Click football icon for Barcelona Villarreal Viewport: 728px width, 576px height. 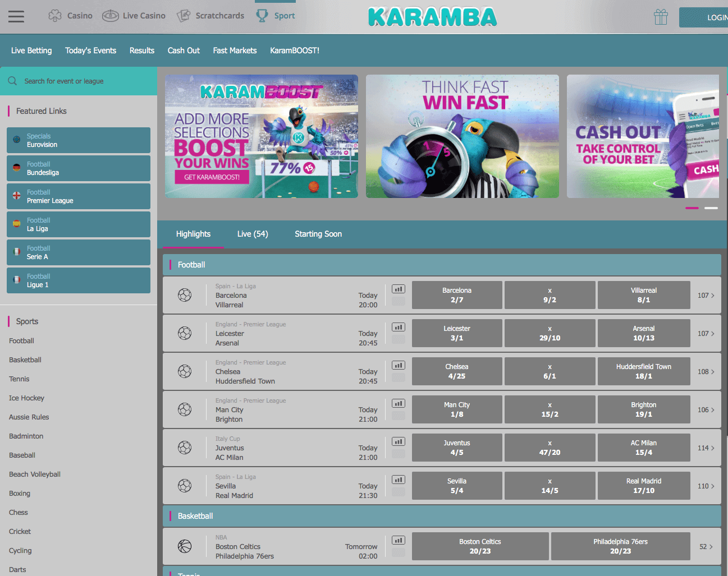(x=185, y=295)
